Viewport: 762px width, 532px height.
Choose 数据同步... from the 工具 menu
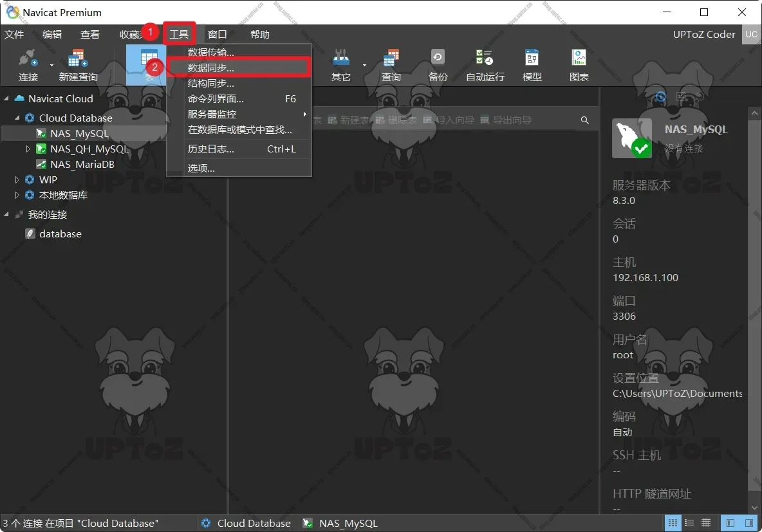239,68
